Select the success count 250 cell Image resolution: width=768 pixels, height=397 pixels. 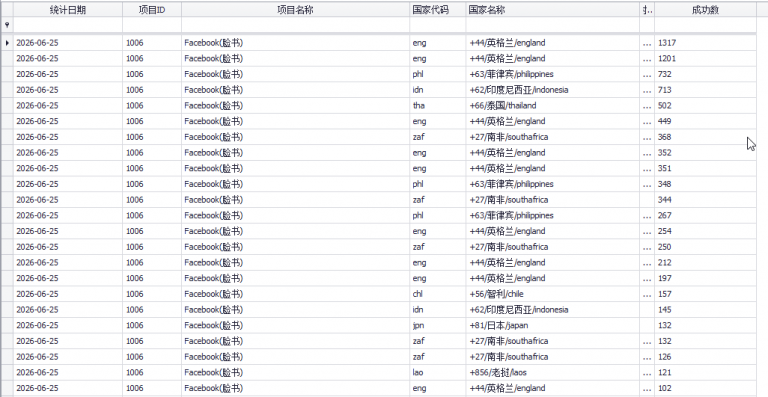(x=705, y=247)
